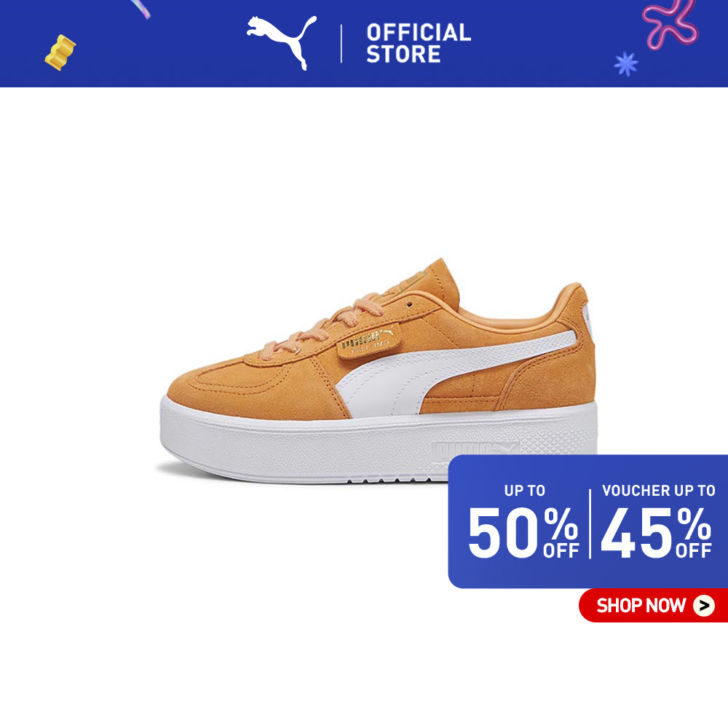The height and width of the screenshot is (728, 728).
Task: Click the OFFICIAL STORE header text
Action: 419,43
